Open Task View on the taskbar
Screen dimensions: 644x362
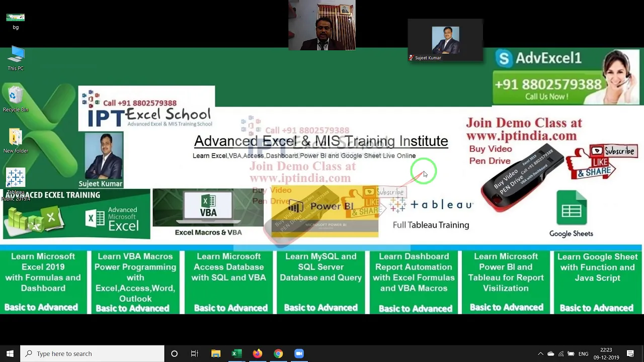[194, 353]
